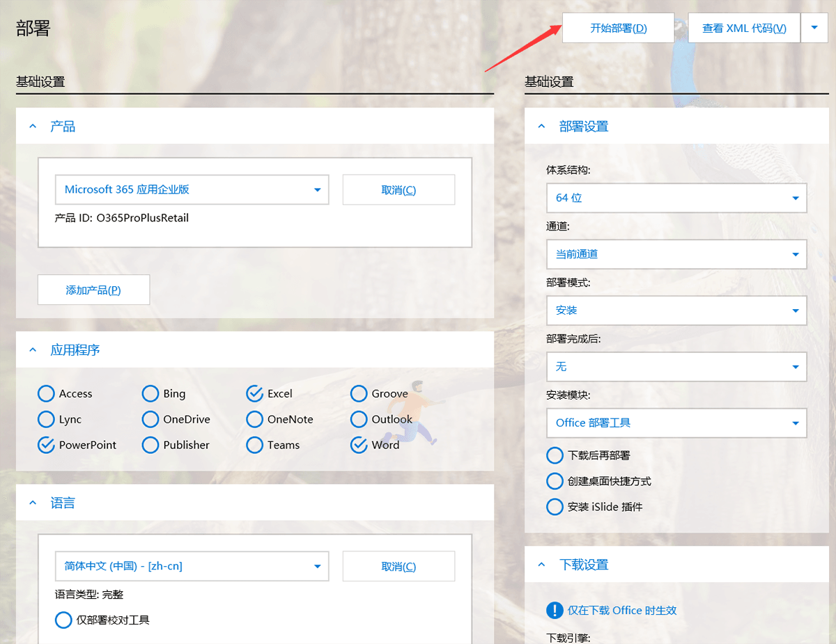The image size is (836, 644).
Task: Click 取消(C) beside the language dropdown
Action: point(398,566)
